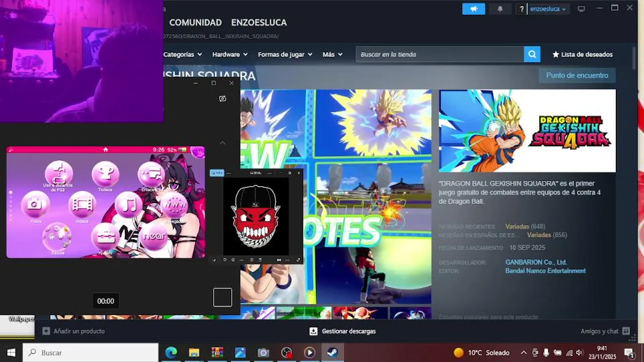Viewport: 644px width, 362px height.
Task: Open Lista de deseados wishlist
Action: pos(582,54)
